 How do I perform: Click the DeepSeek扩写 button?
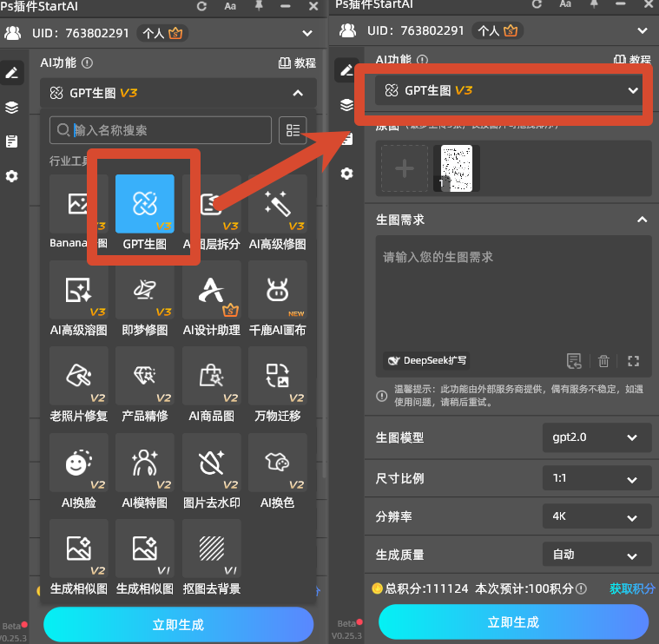click(x=426, y=361)
